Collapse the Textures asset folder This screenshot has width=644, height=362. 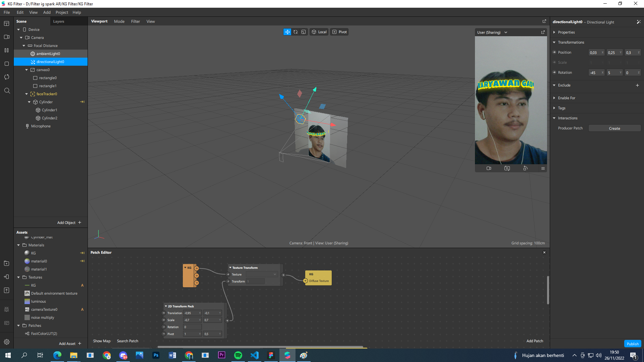tap(18, 277)
